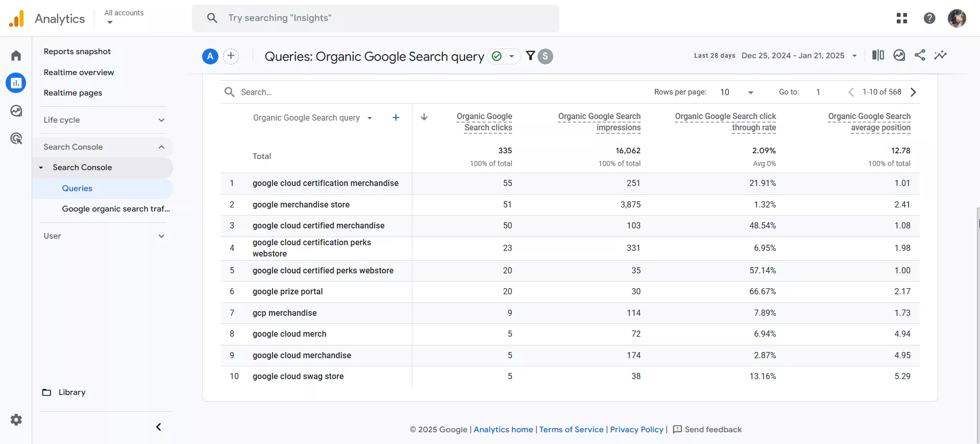The height and width of the screenshot is (444, 980).
Task: Go to next page of table rows
Action: pos(914,92)
